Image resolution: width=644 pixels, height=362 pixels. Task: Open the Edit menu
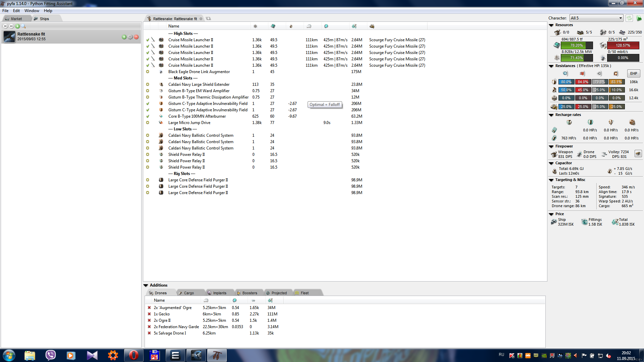pyautogui.click(x=16, y=11)
